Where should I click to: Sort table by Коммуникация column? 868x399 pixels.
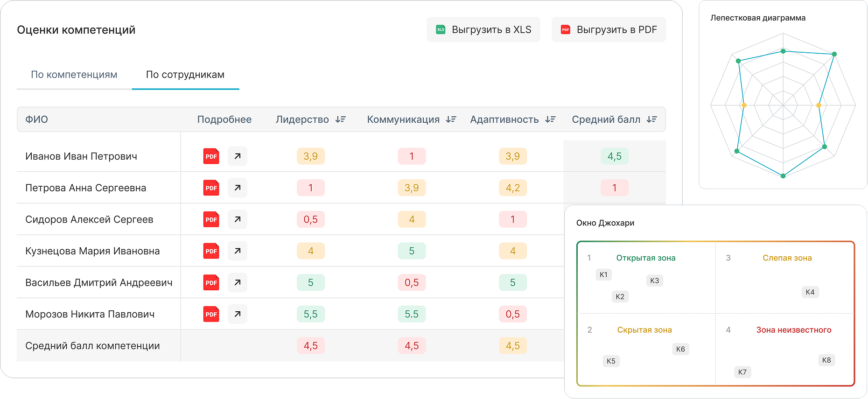(451, 119)
